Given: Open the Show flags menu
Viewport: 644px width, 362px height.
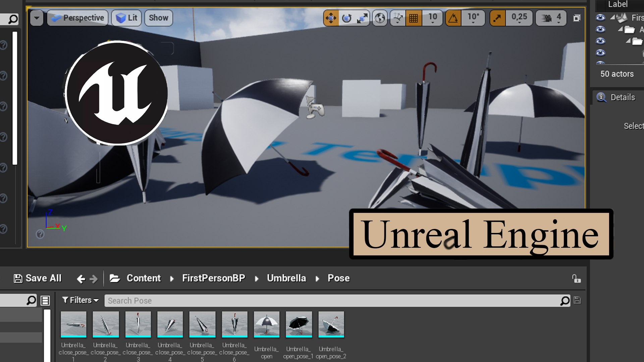Looking at the screenshot, I should [x=159, y=18].
